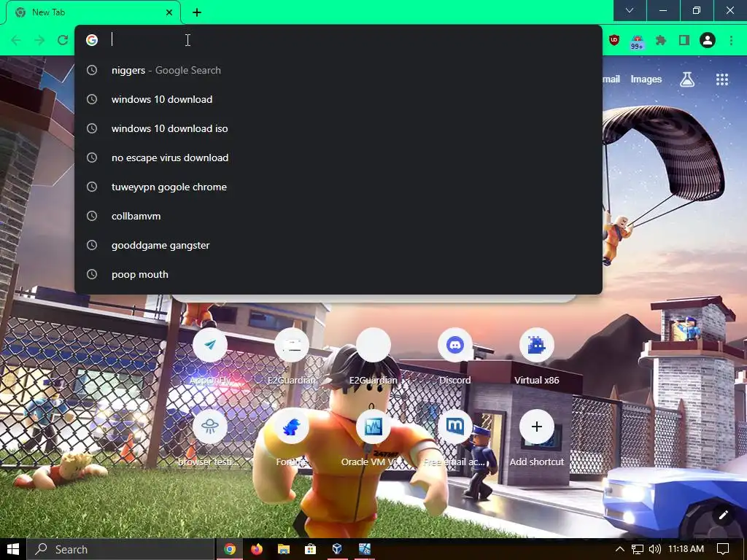Open the tab search dropdown chevron
The width and height of the screenshot is (747, 560).
(630, 10)
